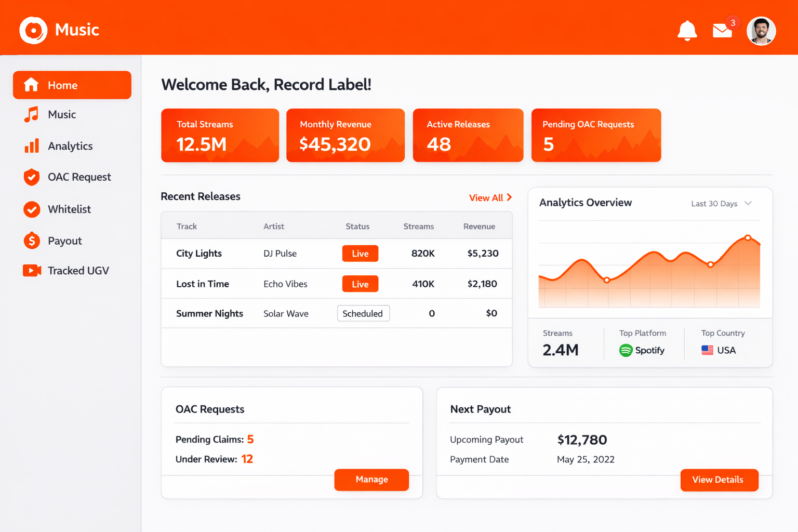Click the Analytics bar chart icon
This screenshot has height=532, width=798.
[31, 146]
